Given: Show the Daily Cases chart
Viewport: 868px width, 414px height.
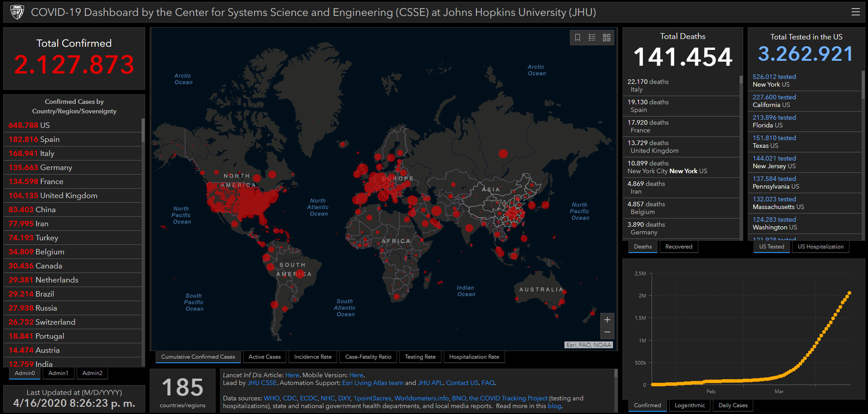Looking at the screenshot, I should (x=733, y=405).
